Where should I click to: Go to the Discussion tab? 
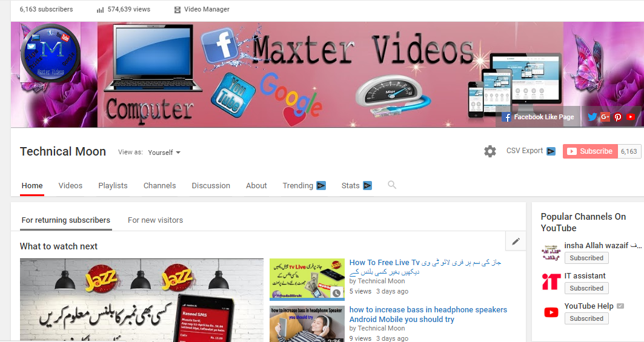point(211,186)
